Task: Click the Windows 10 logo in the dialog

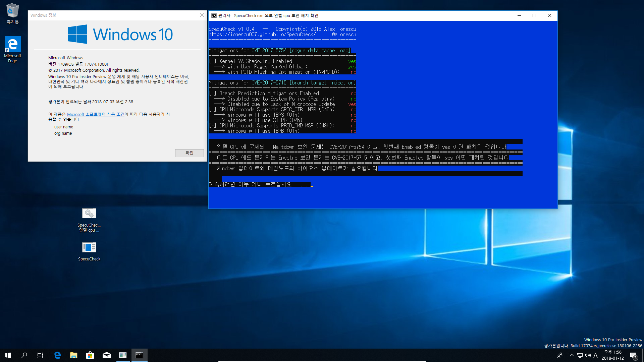Action: pos(120,34)
